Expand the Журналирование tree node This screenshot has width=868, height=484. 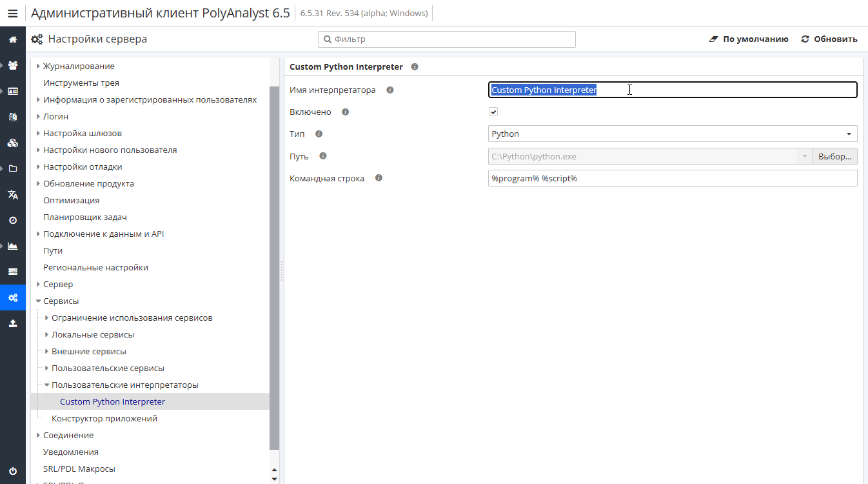pyautogui.click(x=38, y=66)
